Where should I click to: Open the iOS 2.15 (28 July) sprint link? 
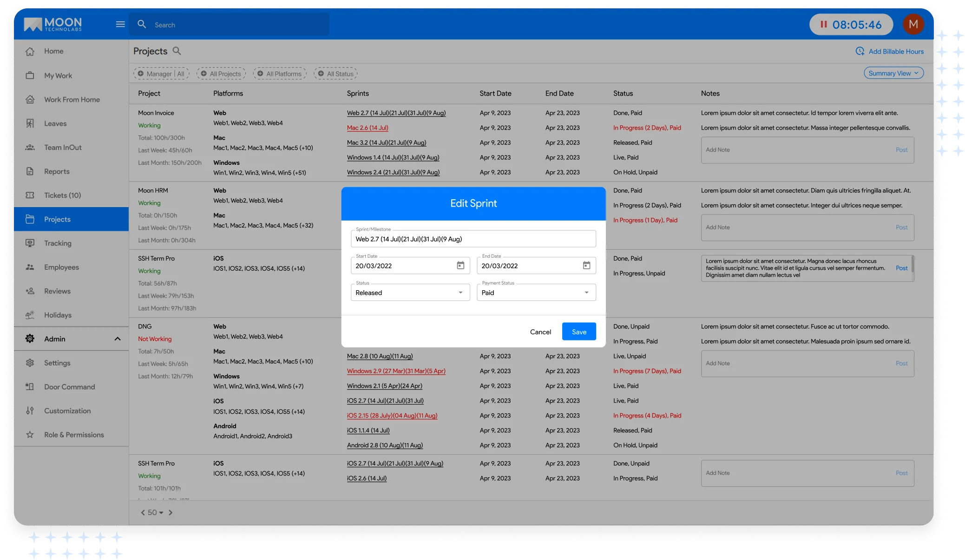(x=392, y=416)
